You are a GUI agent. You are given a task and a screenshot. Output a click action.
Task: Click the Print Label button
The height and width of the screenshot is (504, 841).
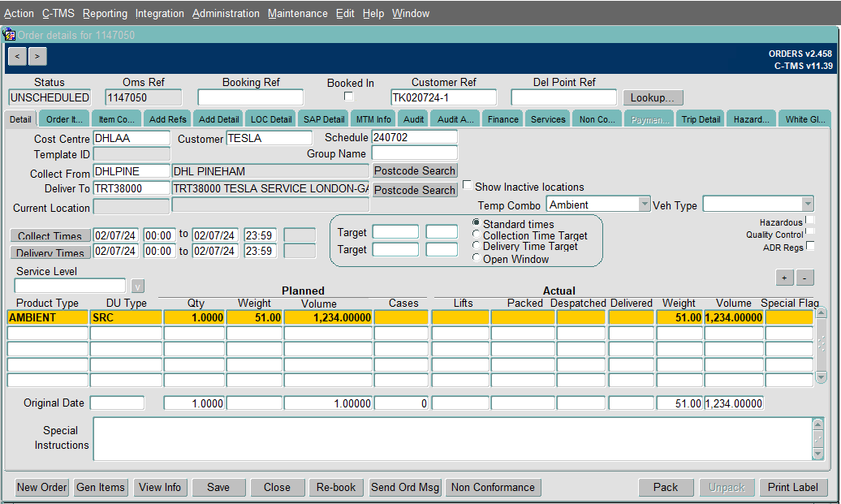pyautogui.click(x=793, y=488)
